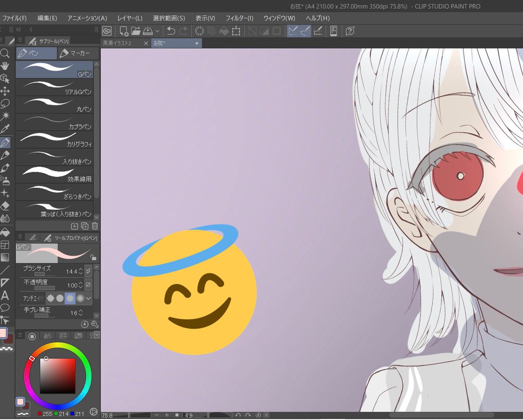Save the current document
The height and width of the screenshot is (420, 523).
point(148,31)
